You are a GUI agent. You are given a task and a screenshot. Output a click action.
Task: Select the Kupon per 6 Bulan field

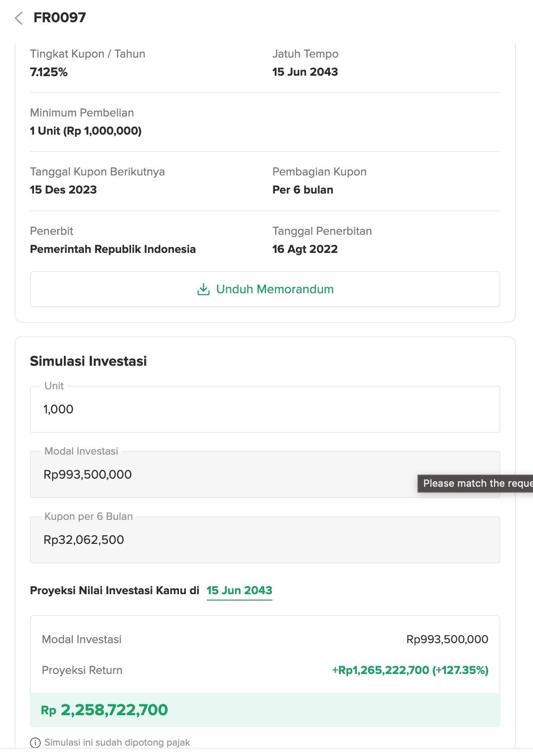265,540
